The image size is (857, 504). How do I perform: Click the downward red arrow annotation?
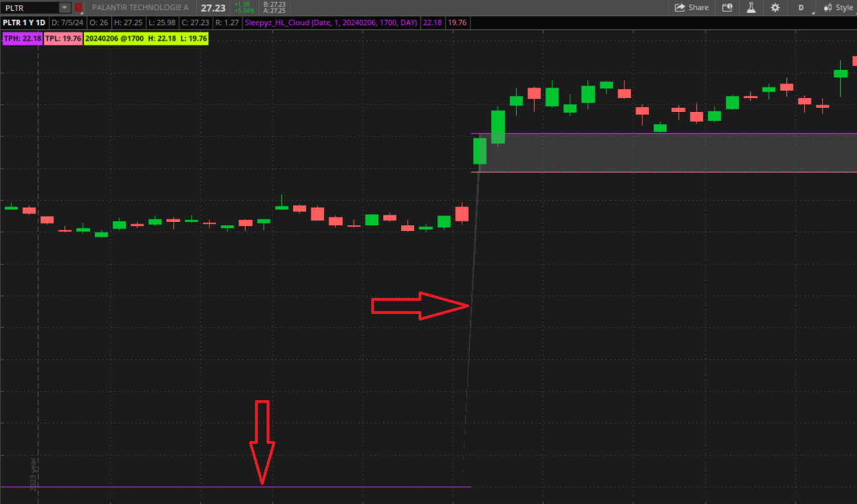[x=262, y=441]
